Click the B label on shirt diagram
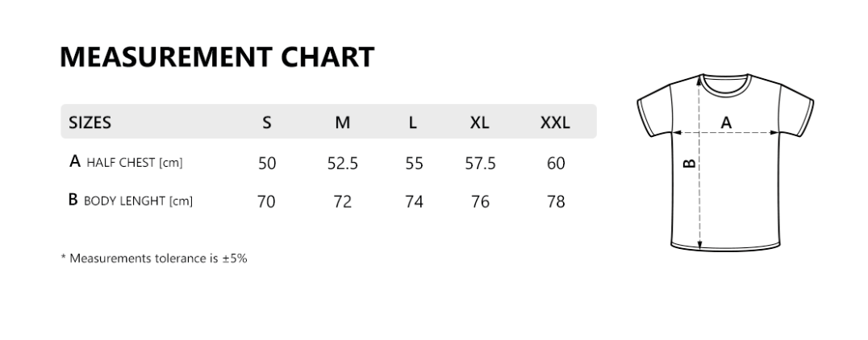Viewport: 868px width, 340px height. coord(690,163)
